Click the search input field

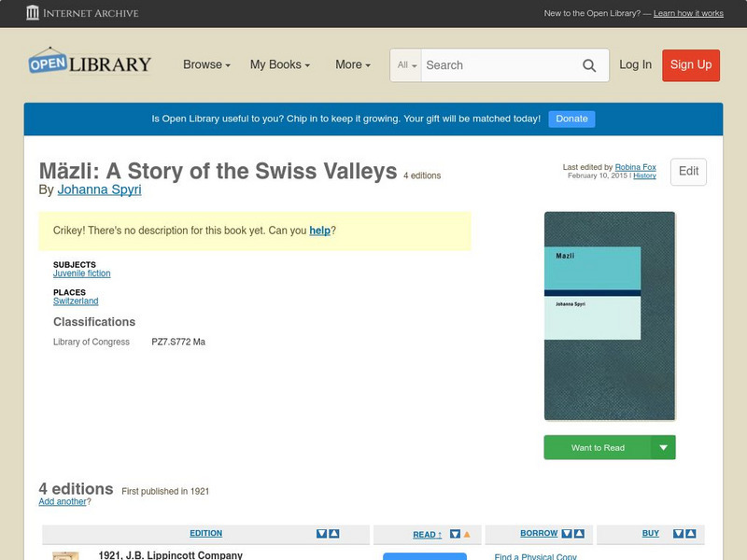click(x=495, y=65)
